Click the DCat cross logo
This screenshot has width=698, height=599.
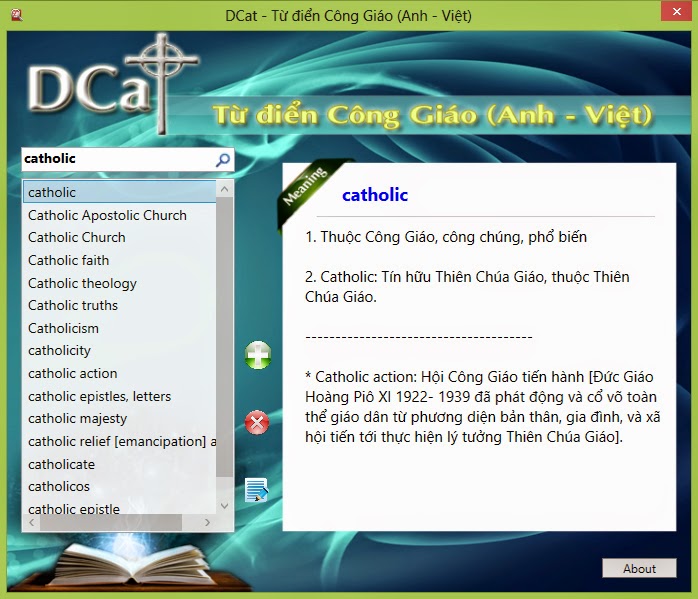tap(98, 87)
